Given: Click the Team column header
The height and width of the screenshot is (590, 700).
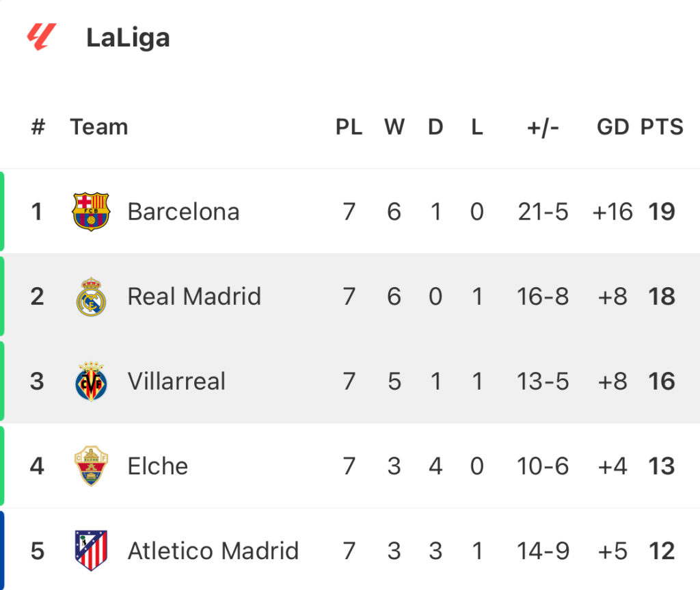Looking at the screenshot, I should click(99, 127).
